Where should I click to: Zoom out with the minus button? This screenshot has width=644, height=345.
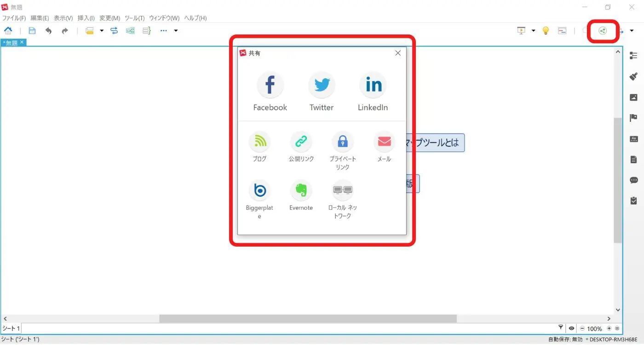pyautogui.click(x=582, y=328)
